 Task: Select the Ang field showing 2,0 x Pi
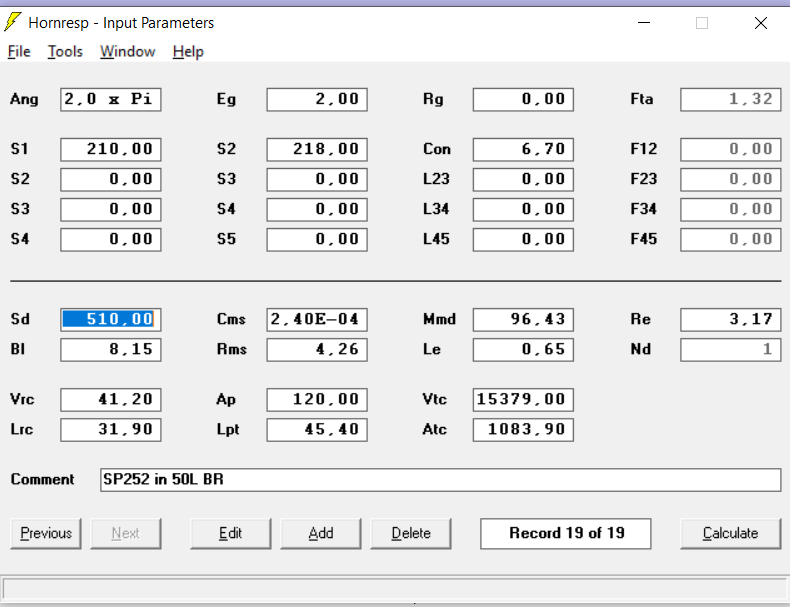tap(111, 99)
